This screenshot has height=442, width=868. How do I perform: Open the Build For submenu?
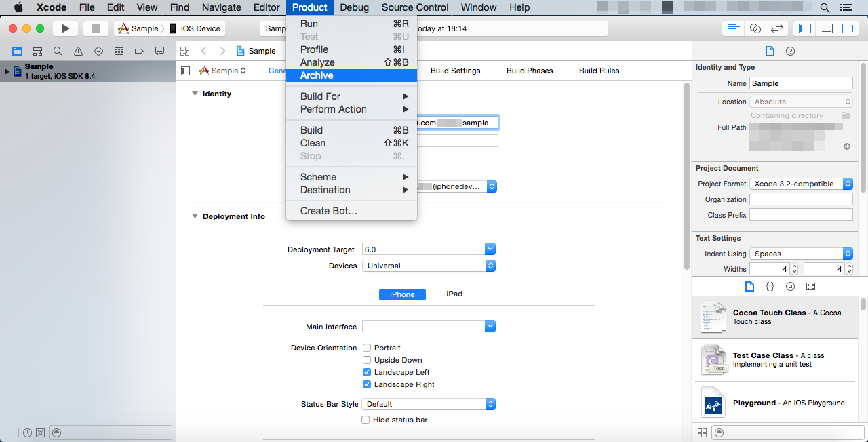pyautogui.click(x=351, y=96)
